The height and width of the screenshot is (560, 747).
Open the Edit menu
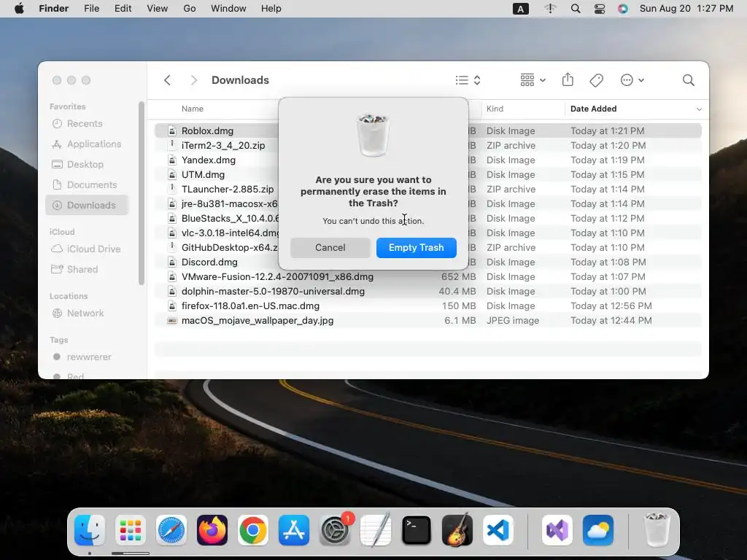(123, 9)
